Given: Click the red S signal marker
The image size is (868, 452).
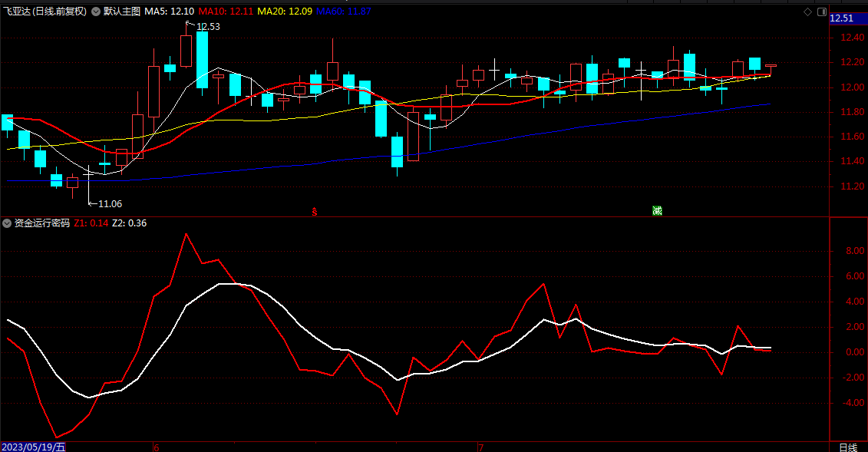Looking at the screenshot, I should click(x=315, y=211).
